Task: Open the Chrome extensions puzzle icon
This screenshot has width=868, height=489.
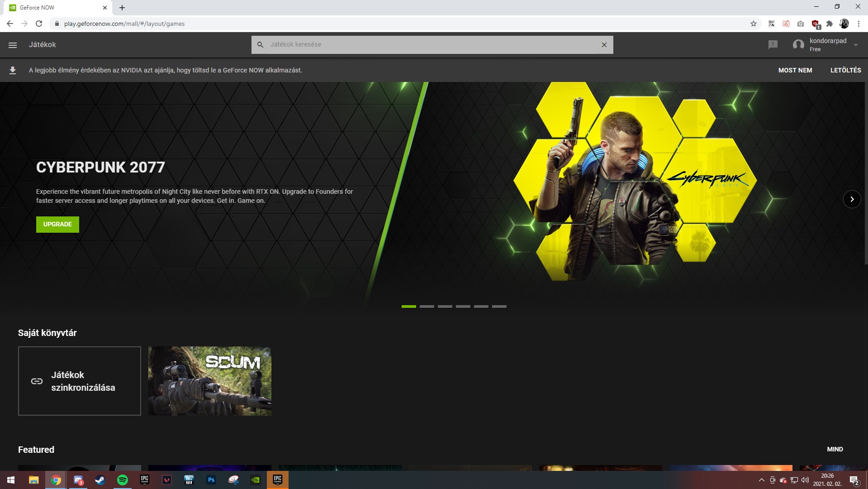Action: point(829,24)
